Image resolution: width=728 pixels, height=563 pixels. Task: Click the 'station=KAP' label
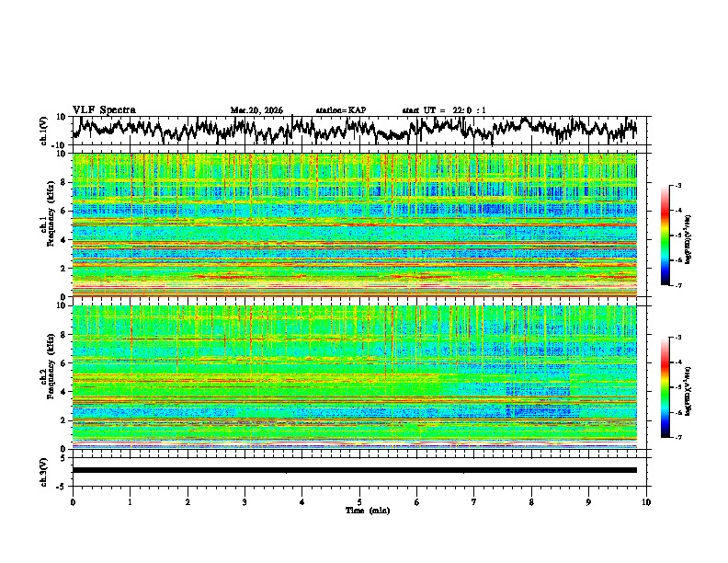point(341,110)
